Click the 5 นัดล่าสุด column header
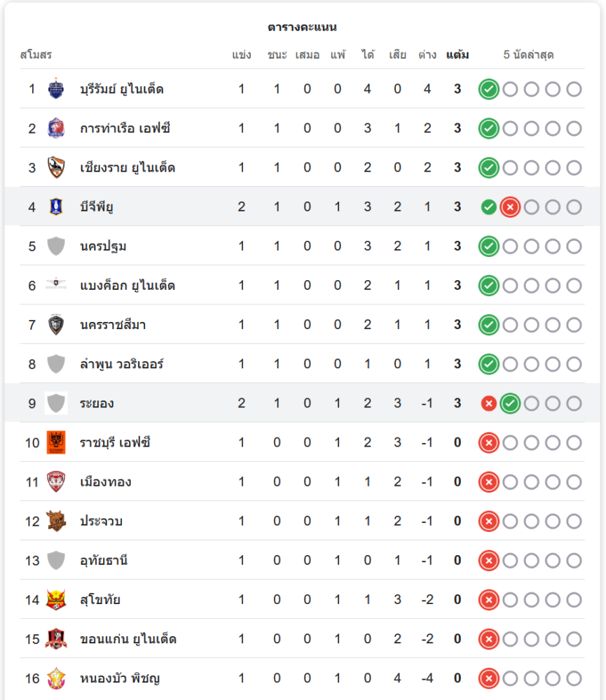Viewport: 606px width, 700px height. (528, 55)
